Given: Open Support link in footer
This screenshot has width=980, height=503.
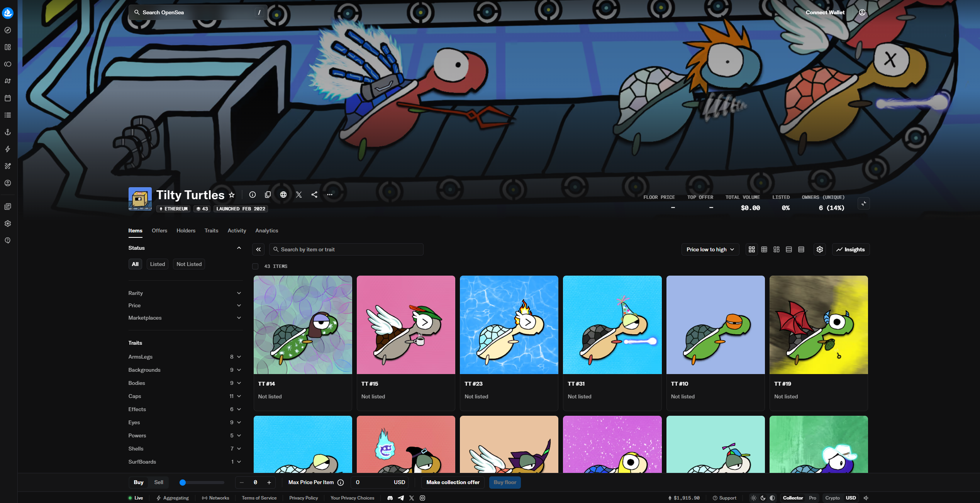Looking at the screenshot, I should coord(724,498).
